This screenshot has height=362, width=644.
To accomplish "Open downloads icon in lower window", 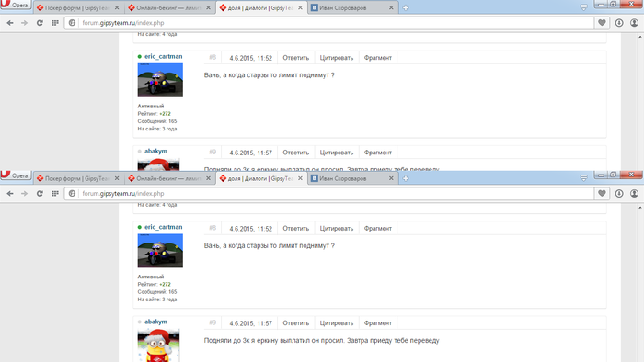I will point(619,194).
